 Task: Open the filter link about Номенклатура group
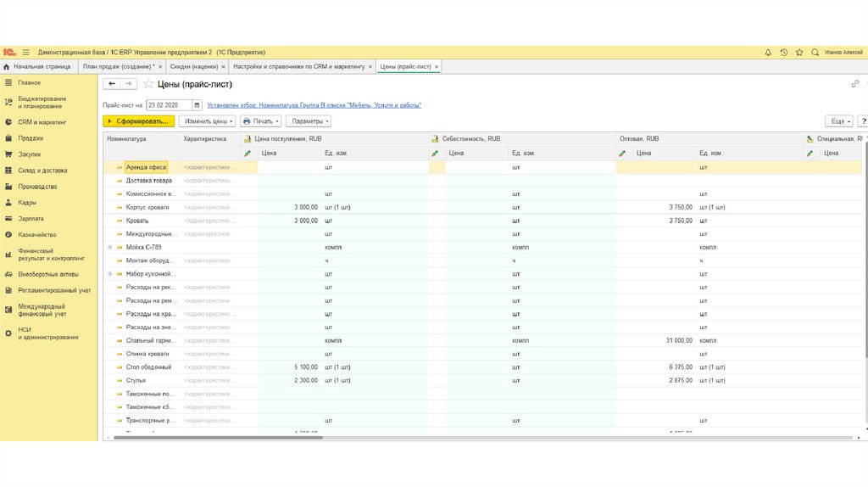[x=314, y=105]
